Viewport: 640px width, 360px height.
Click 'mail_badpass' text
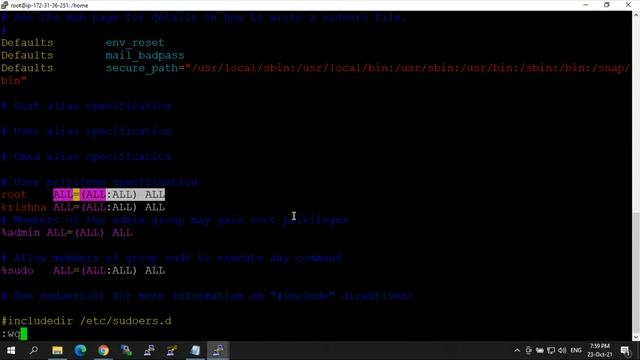[145, 55]
